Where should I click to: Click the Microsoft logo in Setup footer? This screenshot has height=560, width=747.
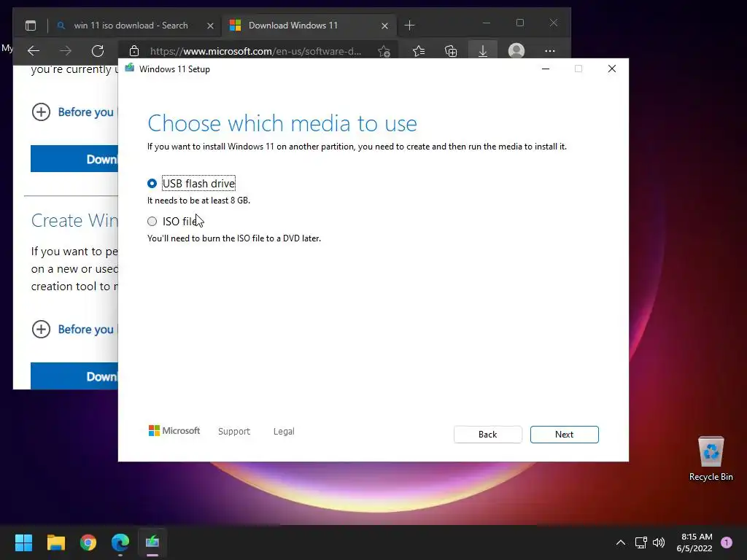174,431
